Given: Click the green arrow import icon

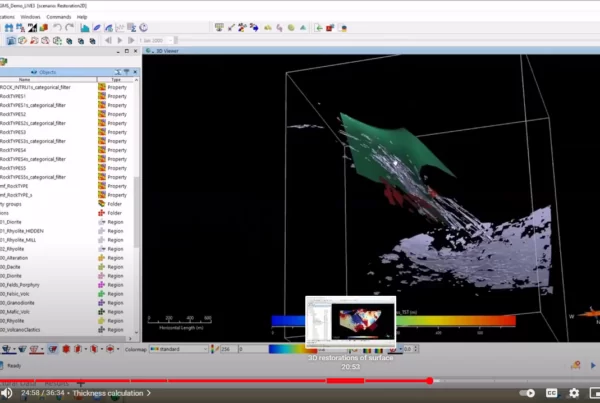Looking at the screenshot, I should (318, 28).
